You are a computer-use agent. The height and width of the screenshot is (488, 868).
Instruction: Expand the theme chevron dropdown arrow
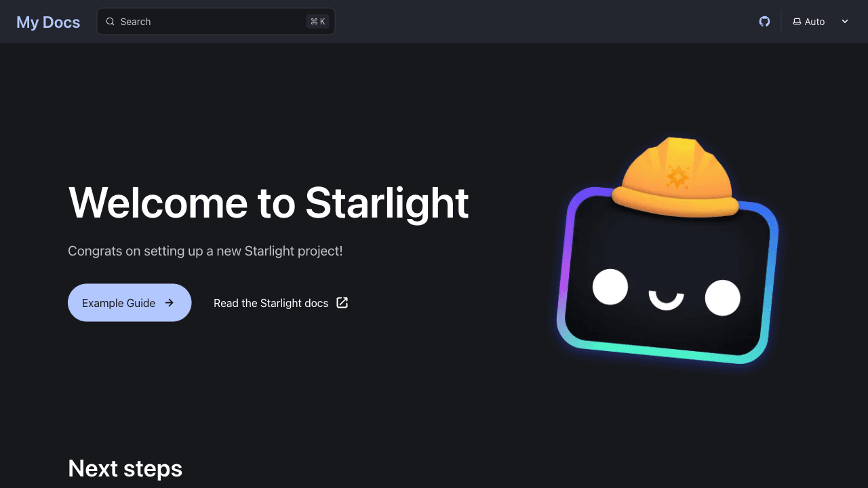845,22
